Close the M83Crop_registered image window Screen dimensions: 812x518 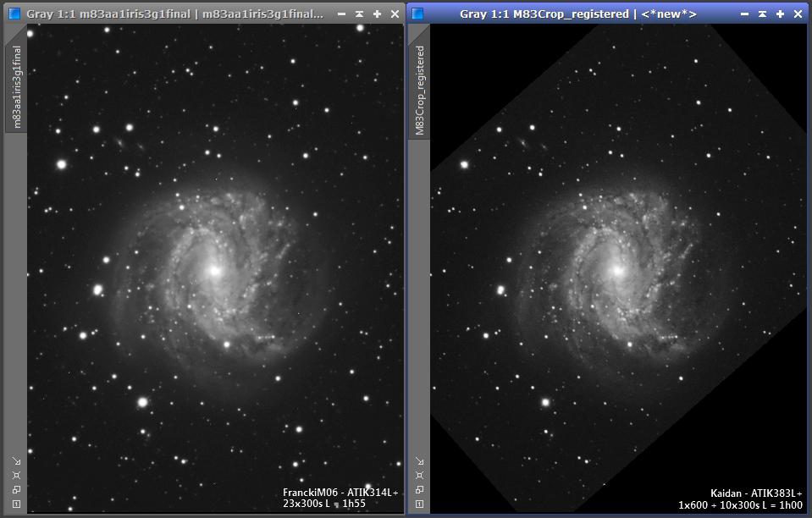pos(798,14)
